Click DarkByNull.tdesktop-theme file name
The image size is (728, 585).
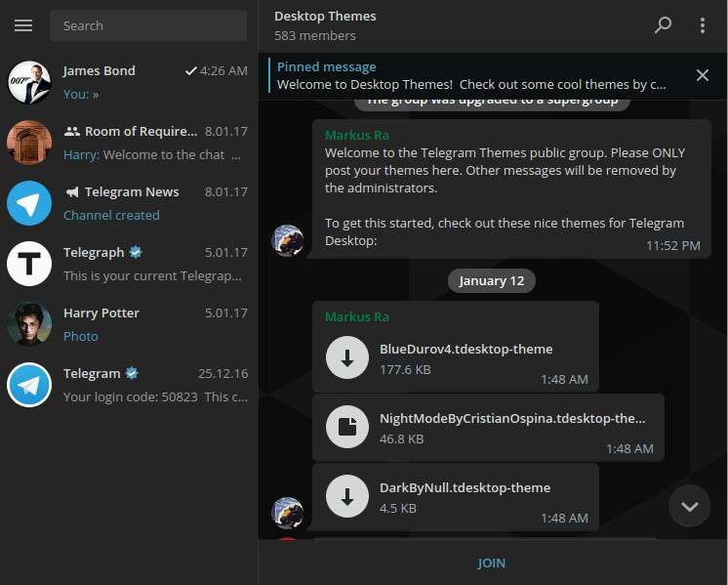[465, 488]
